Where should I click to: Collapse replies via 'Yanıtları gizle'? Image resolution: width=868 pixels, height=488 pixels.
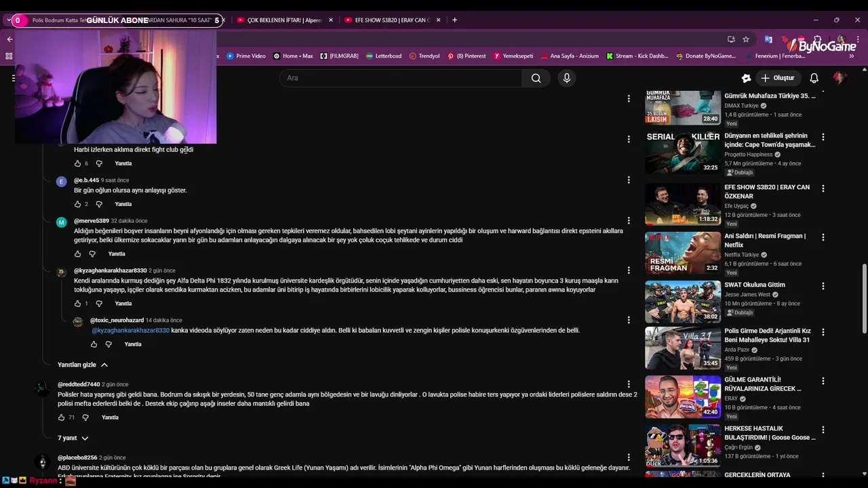point(83,365)
